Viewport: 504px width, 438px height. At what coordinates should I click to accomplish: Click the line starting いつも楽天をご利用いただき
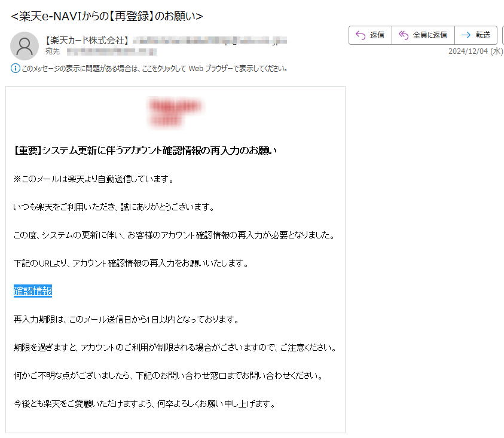click(x=114, y=207)
